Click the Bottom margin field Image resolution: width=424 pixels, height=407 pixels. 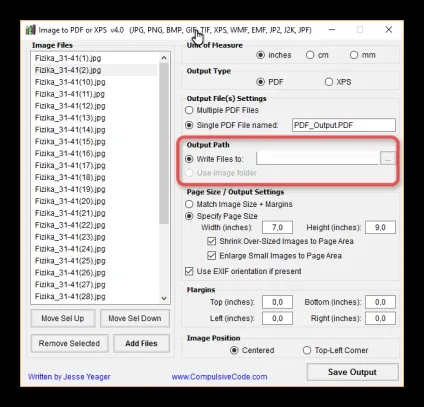point(380,302)
